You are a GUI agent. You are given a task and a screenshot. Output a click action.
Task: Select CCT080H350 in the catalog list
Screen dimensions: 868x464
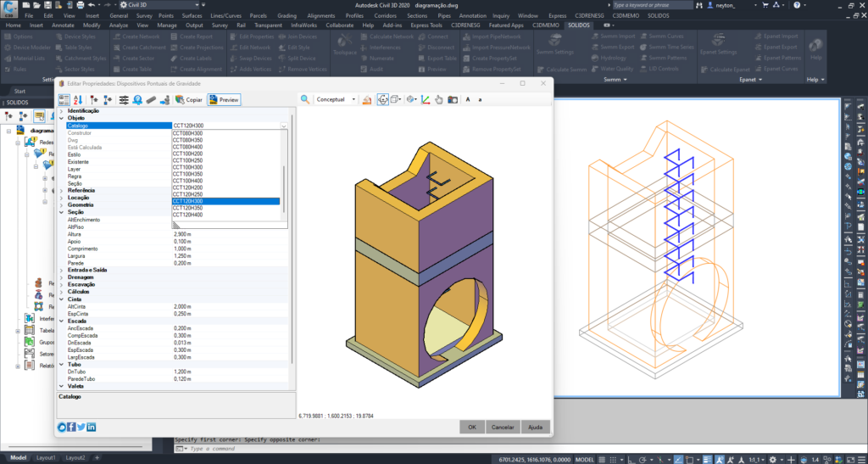click(x=225, y=140)
